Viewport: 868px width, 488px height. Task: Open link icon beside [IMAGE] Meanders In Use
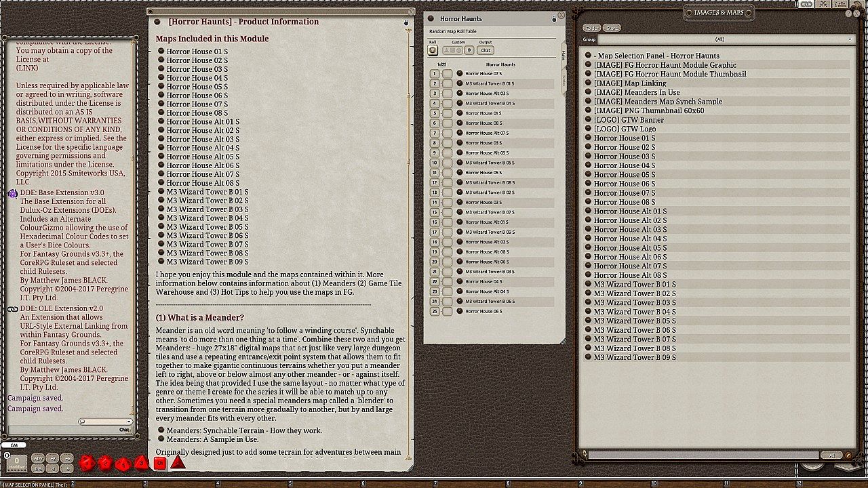588,92
